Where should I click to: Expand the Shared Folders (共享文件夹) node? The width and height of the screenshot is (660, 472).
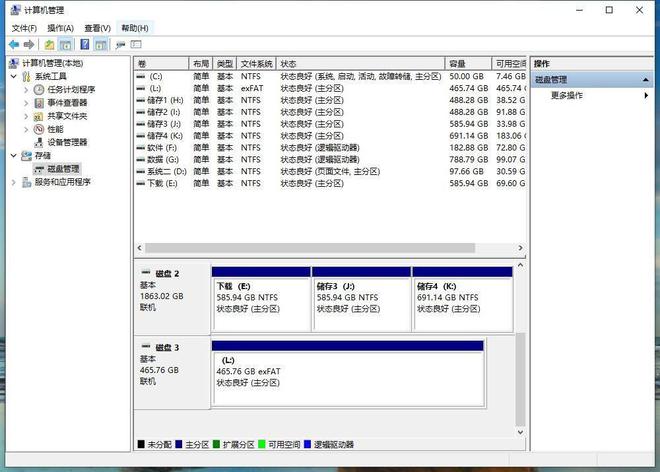pyautogui.click(x=27, y=116)
